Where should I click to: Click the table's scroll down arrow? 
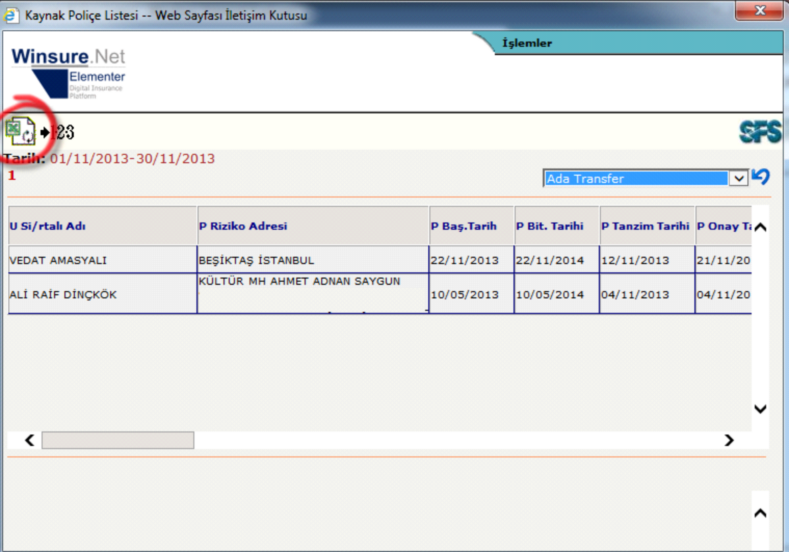pyautogui.click(x=760, y=408)
